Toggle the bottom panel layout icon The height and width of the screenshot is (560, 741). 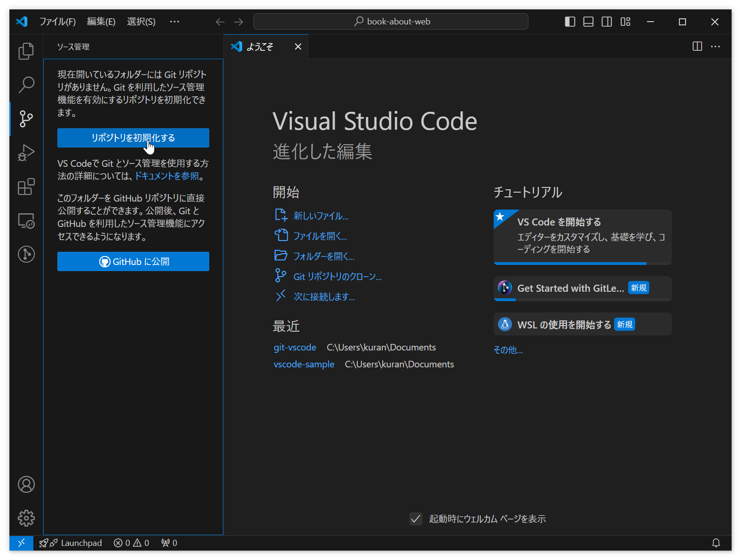(x=588, y=22)
